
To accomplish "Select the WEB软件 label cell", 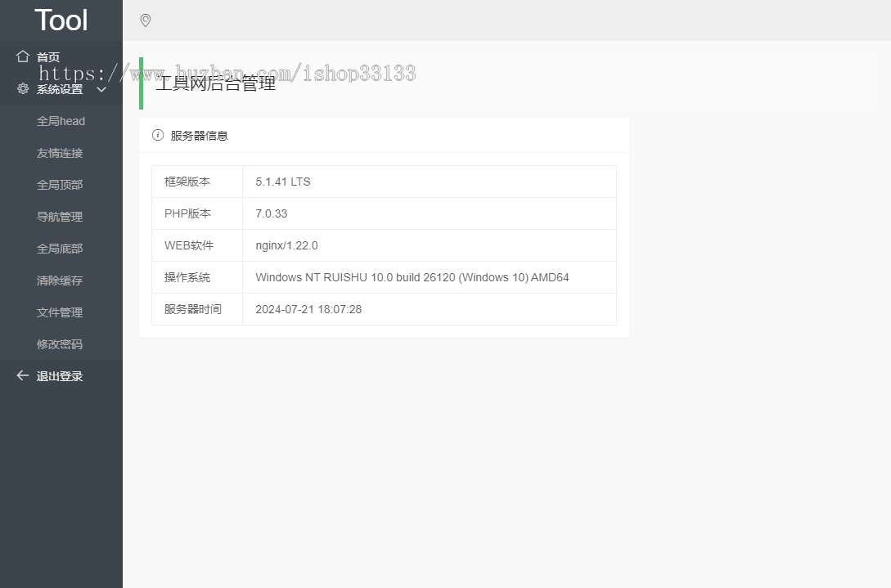I will click(197, 245).
